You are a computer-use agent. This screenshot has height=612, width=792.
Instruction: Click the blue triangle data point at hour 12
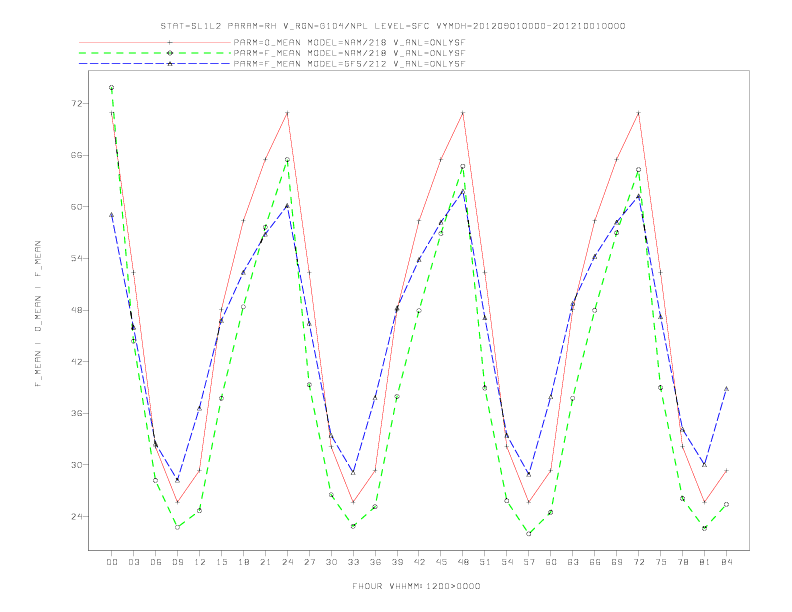tap(200, 408)
